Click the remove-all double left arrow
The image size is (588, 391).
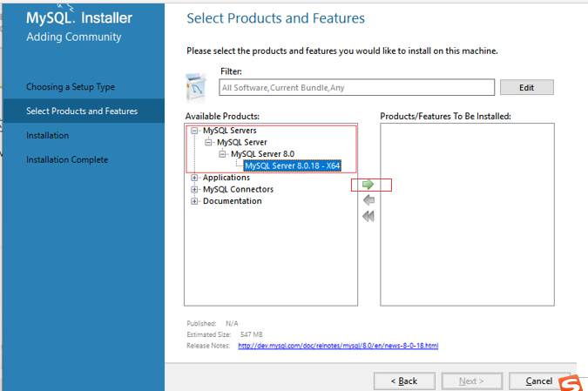click(x=368, y=216)
